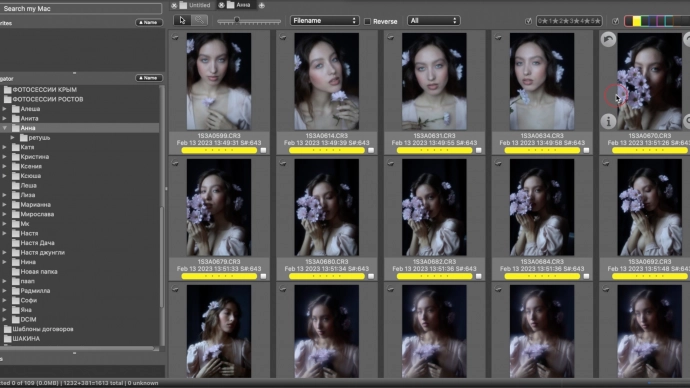The image size is (690, 388).
Task: Expand the Кристина folder
Action: coord(5,157)
